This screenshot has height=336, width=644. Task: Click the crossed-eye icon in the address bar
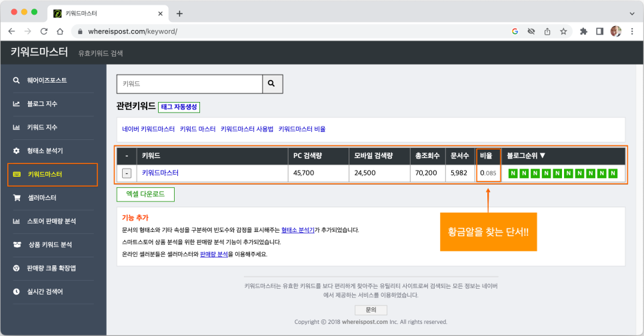[x=531, y=31]
